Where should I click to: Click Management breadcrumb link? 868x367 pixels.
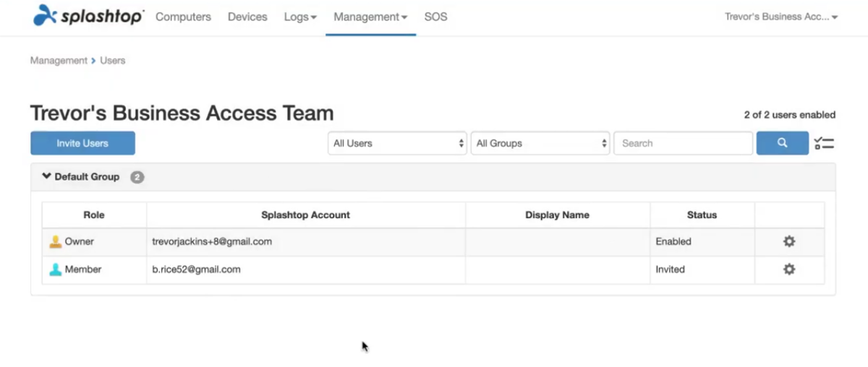point(59,61)
